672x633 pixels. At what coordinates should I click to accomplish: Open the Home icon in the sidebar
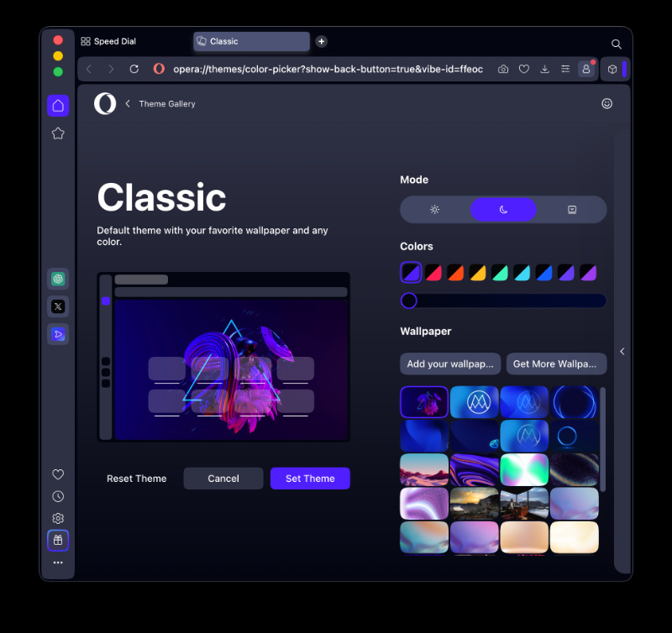[x=58, y=105]
